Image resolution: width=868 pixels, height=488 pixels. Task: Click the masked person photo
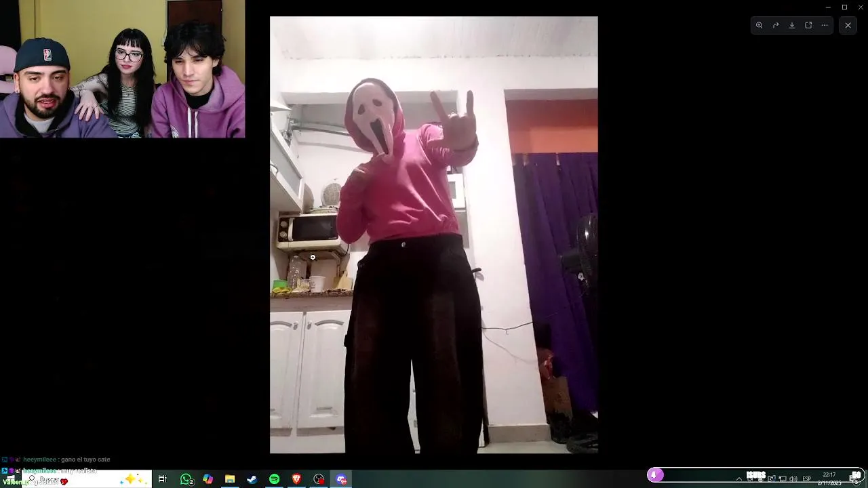(434, 235)
